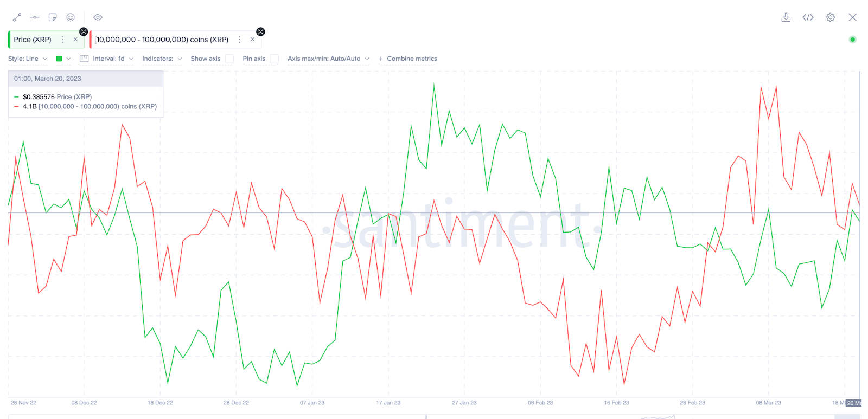
Task: Open the Indicators dropdown
Action: [x=162, y=59]
